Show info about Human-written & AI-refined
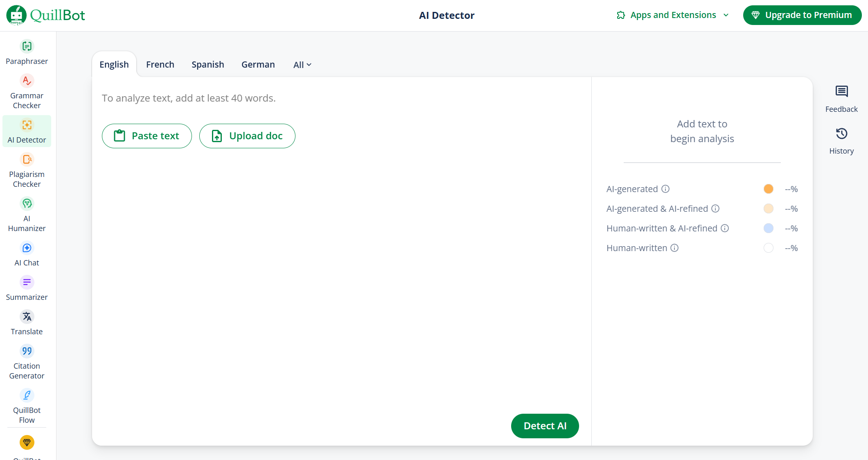Viewport: 868px width, 460px height. [x=725, y=228]
